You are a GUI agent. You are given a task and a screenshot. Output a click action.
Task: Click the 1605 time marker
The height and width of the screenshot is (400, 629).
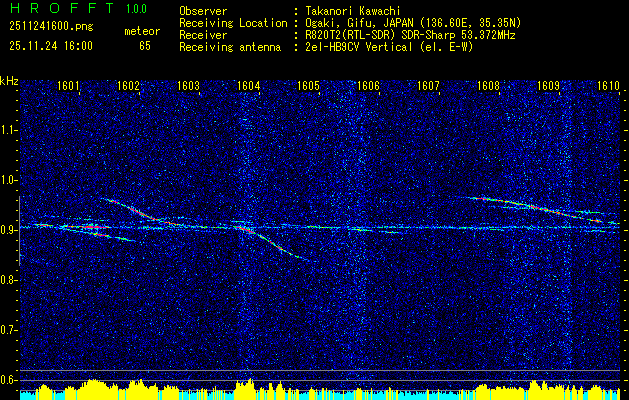(308, 86)
